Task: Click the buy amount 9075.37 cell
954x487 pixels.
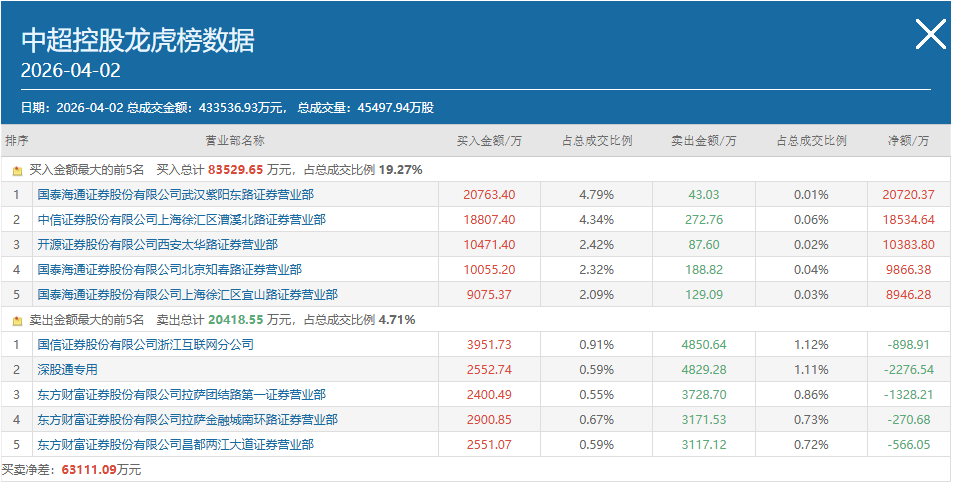Action: pyautogui.click(x=489, y=295)
